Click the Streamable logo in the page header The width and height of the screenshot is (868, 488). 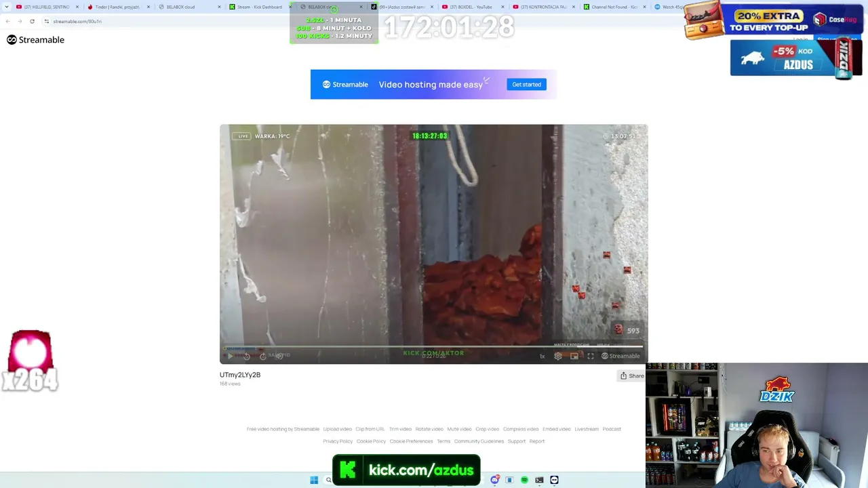click(35, 40)
